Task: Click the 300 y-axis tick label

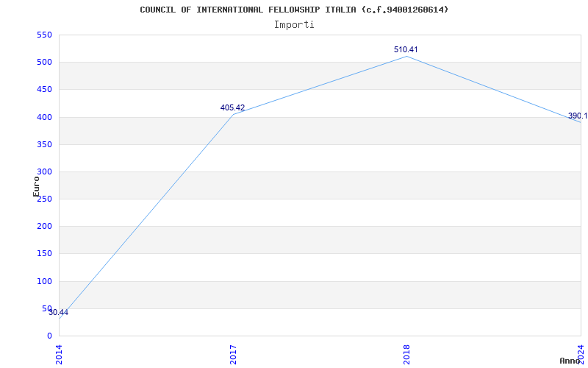Action: [44, 172]
